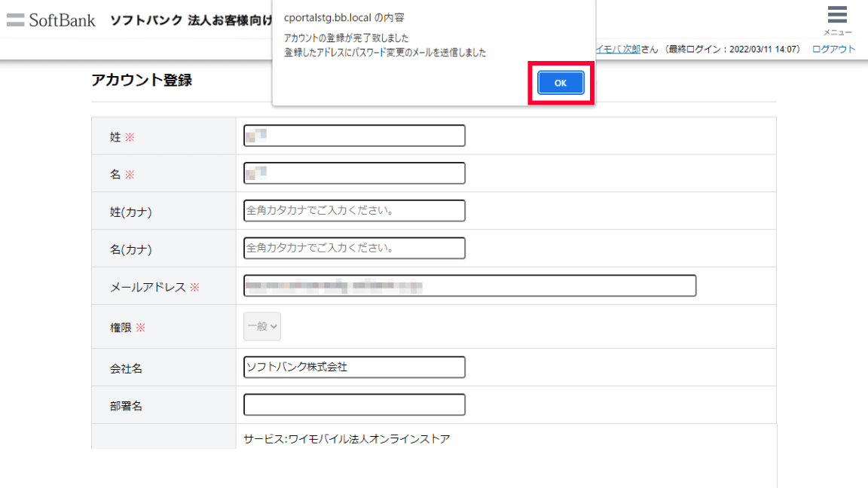Select the メールアドレス input field
The height and width of the screenshot is (488, 868).
469,286
